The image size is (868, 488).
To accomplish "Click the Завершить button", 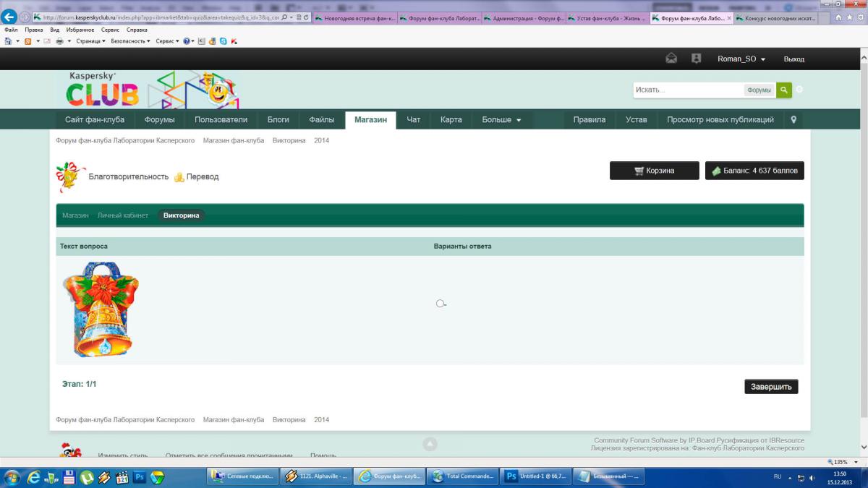I will click(x=771, y=387).
